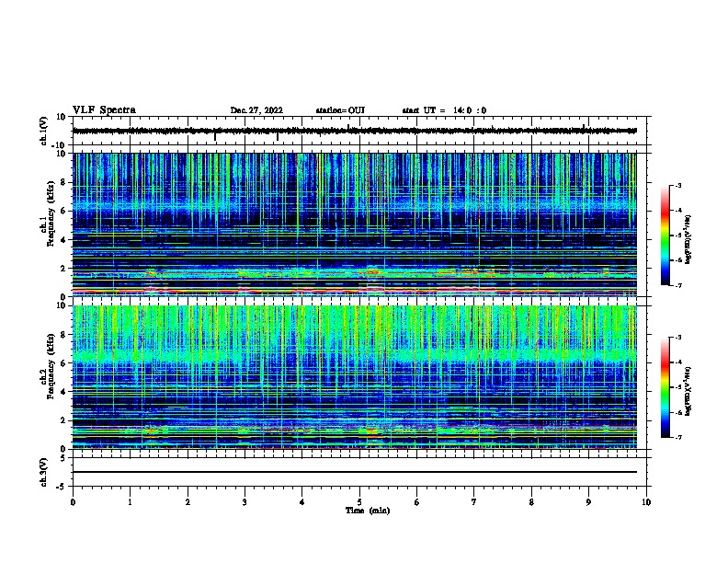Click the ch.1 spectrogram color bar
Screen dimensions: 728x563
[665, 236]
